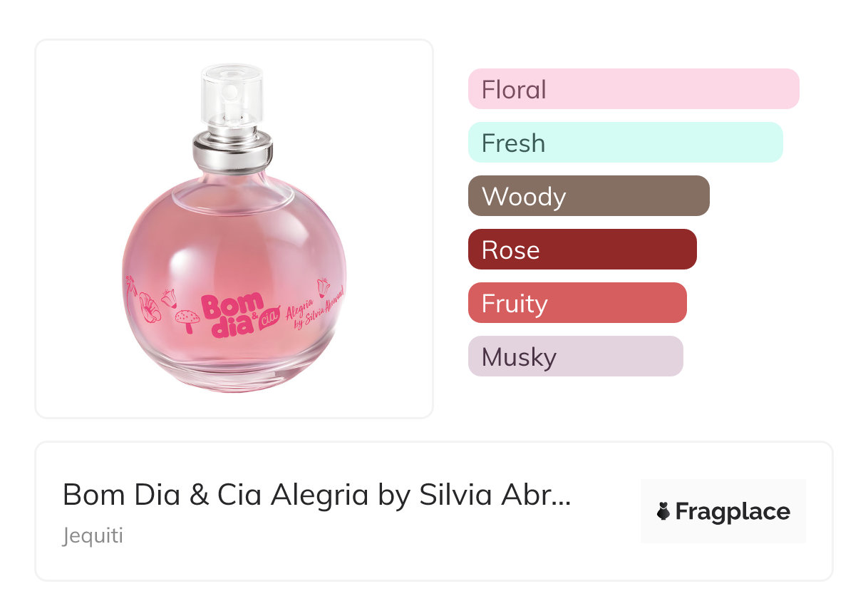Viewport: 868px width, 616px height.
Task: Open the Bom Dia & Cia Alegria title
Action: (x=316, y=495)
